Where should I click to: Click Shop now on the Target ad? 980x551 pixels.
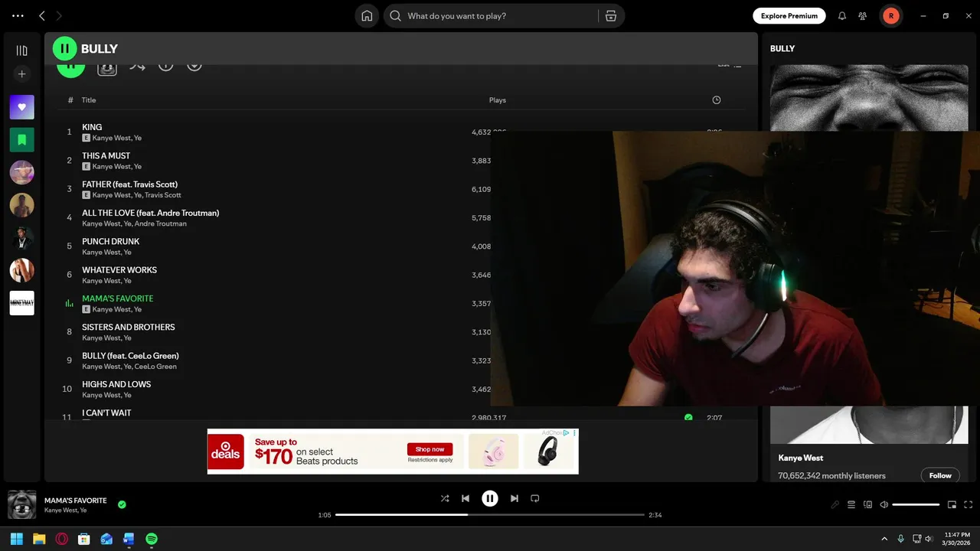coord(430,449)
